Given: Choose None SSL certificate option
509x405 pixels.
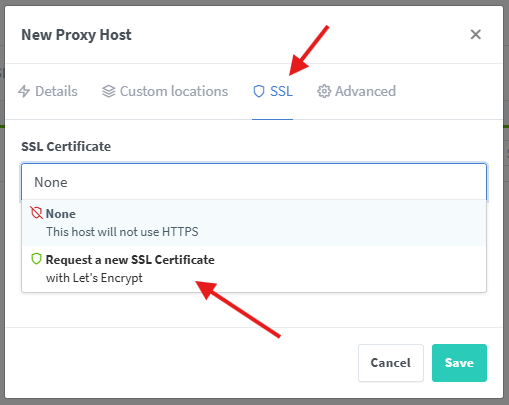Looking at the screenshot, I should (x=254, y=223).
